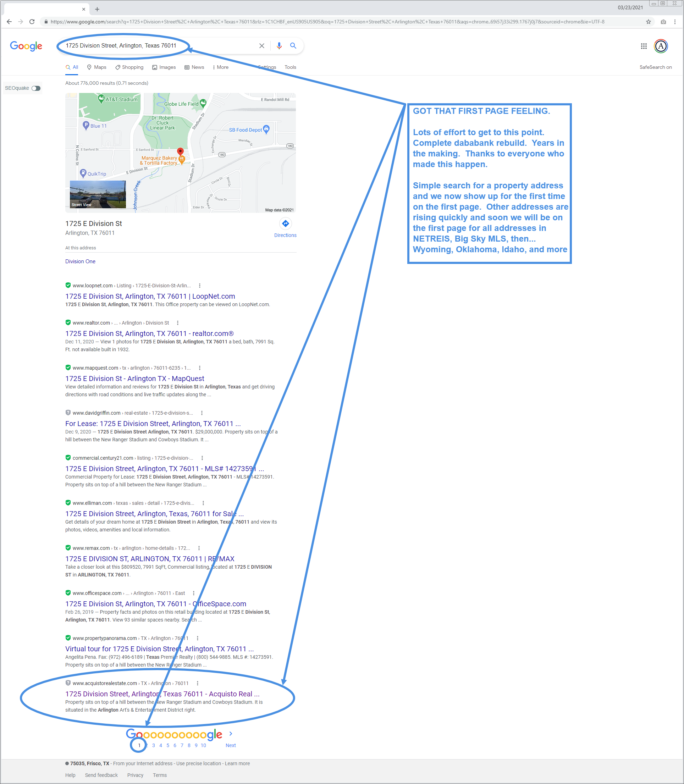The width and height of the screenshot is (684, 784).
Task: Click Send feedback in footer
Action: (x=101, y=775)
